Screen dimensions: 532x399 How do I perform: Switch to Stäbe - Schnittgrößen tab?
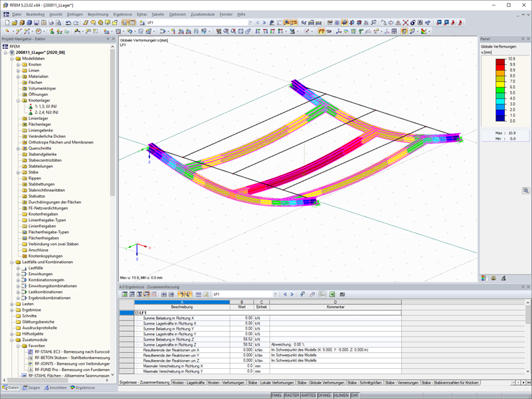(x=365, y=383)
